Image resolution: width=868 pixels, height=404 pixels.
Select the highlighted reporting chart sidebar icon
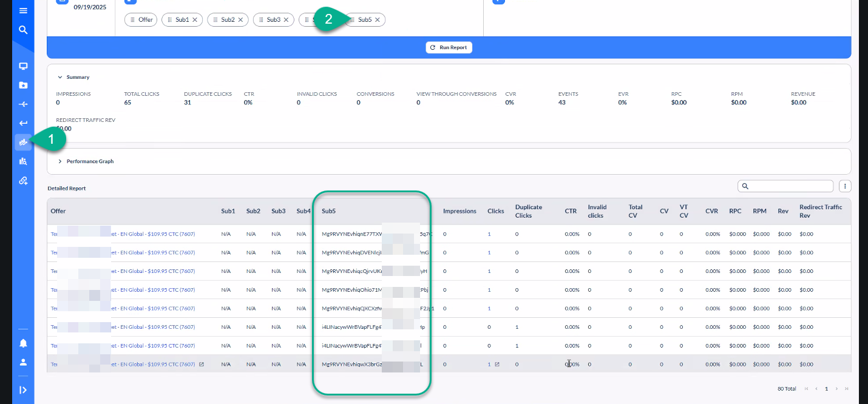point(23,142)
